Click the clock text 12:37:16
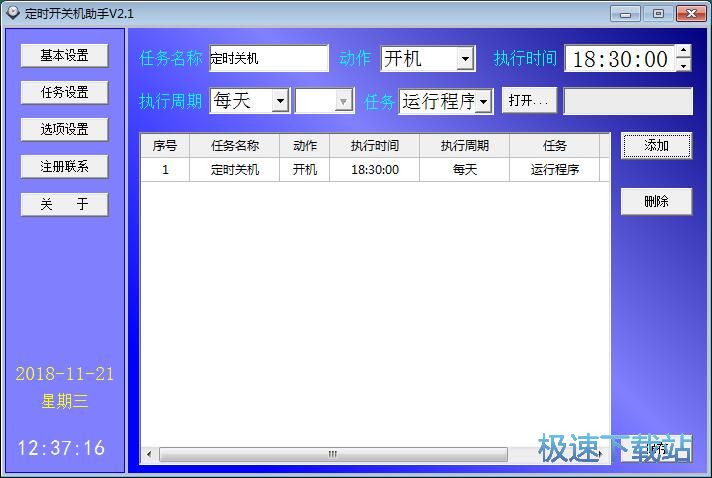The height and width of the screenshot is (478, 712). (61, 448)
